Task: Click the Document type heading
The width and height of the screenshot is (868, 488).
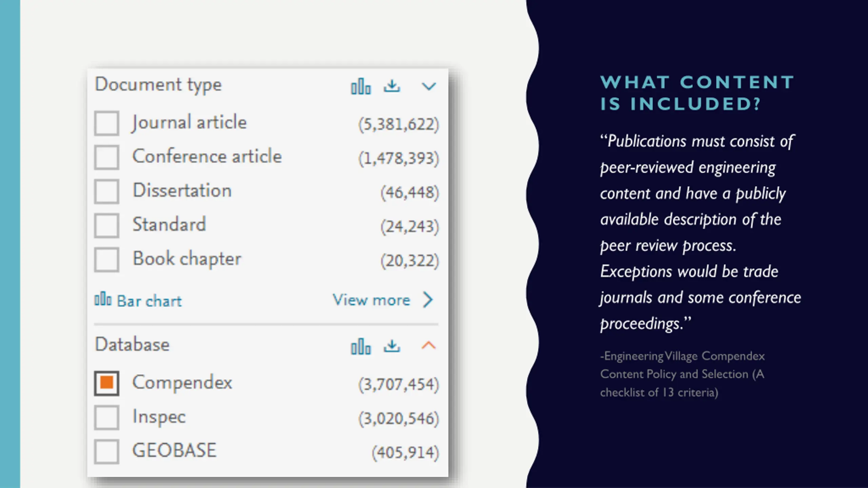Action: coord(158,85)
